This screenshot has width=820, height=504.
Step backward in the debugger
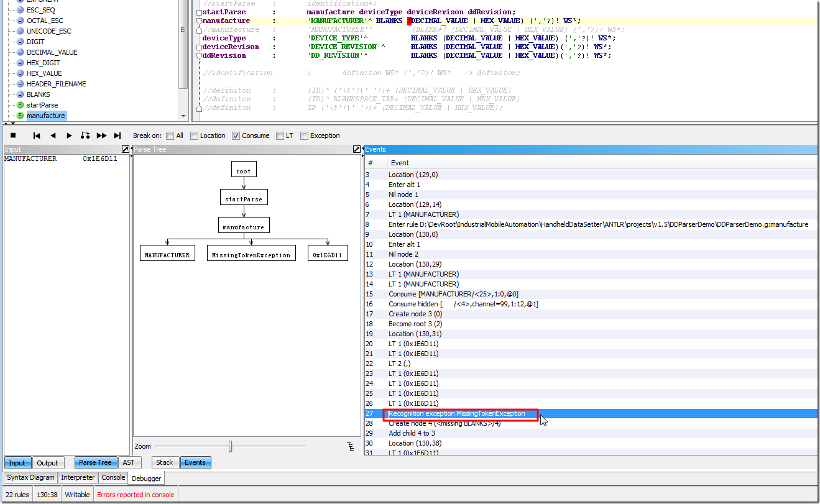53,135
